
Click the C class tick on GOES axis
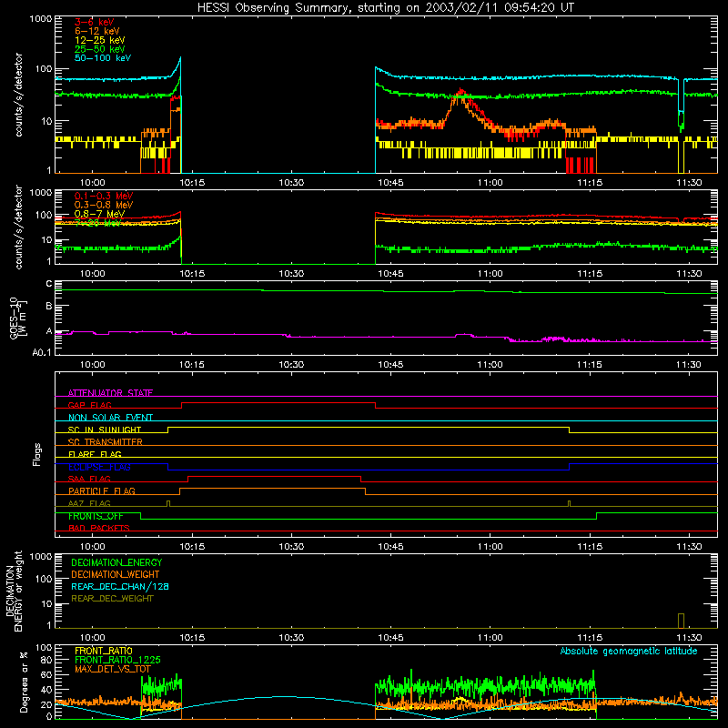[x=49, y=284]
